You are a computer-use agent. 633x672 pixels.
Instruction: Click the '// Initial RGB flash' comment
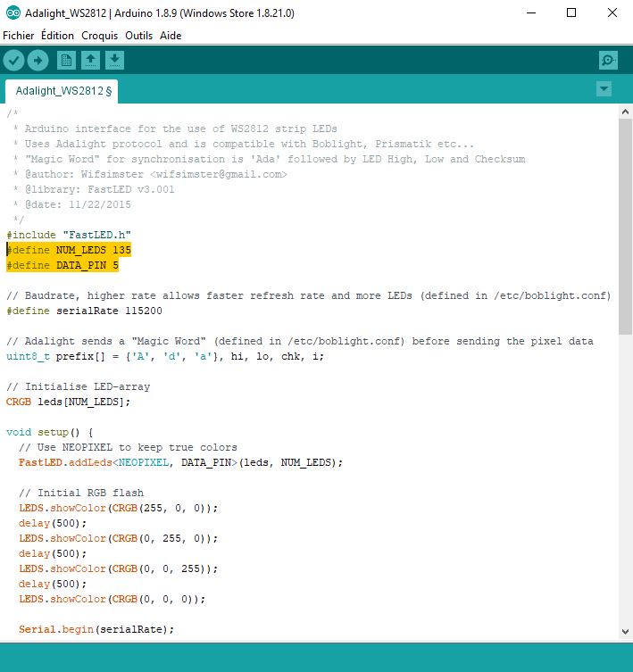point(81,493)
